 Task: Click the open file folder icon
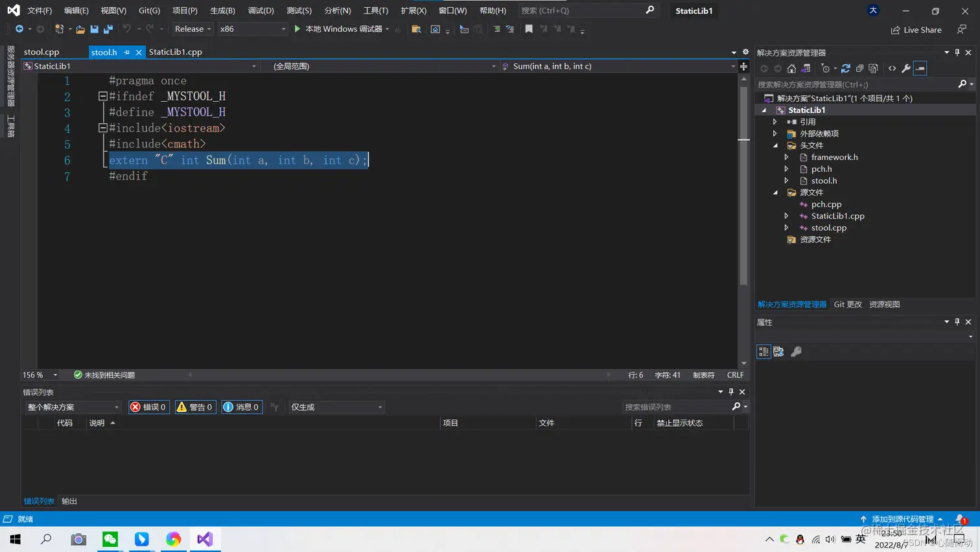[x=80, y=29]
